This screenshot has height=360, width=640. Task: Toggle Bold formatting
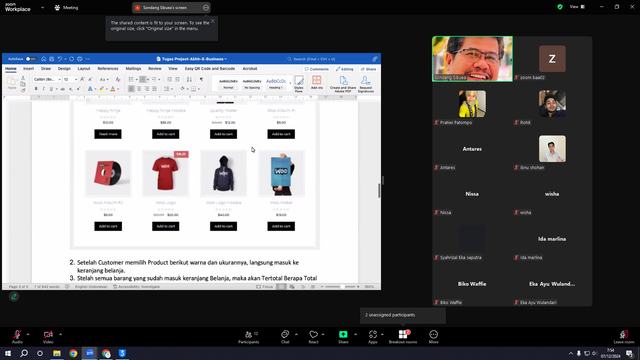click(x=36, y=89)
